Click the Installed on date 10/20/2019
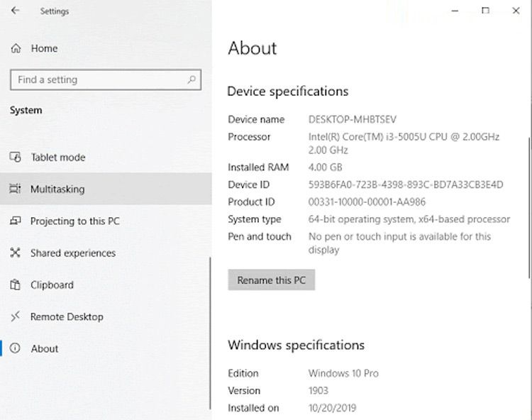Screen dimensions: 532x420 click(332, 408)
